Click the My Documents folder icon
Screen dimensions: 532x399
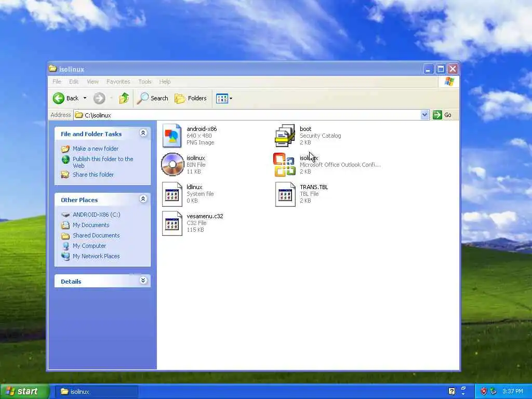[x=65, y=225]
